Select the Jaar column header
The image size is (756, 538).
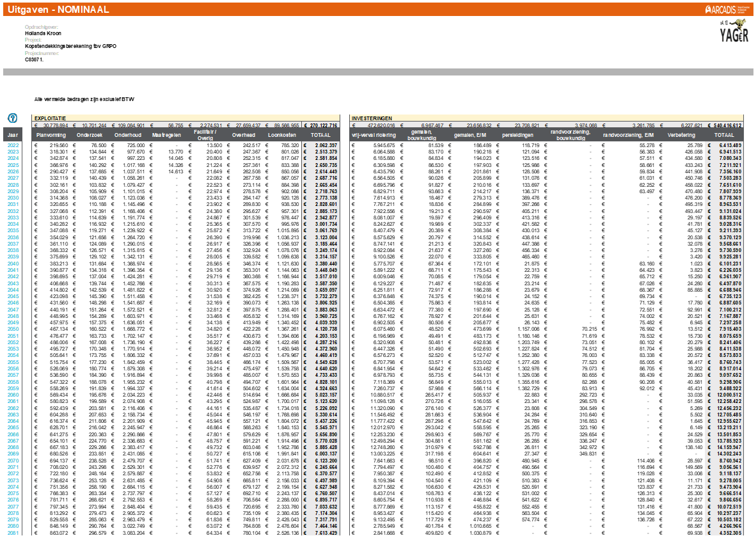[x=13, y=136]
